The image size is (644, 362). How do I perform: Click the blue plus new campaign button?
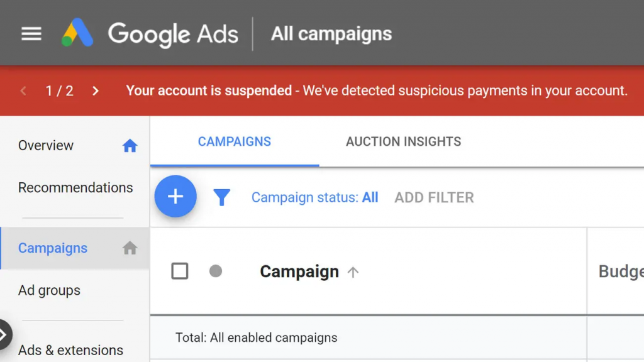(175, 196)
